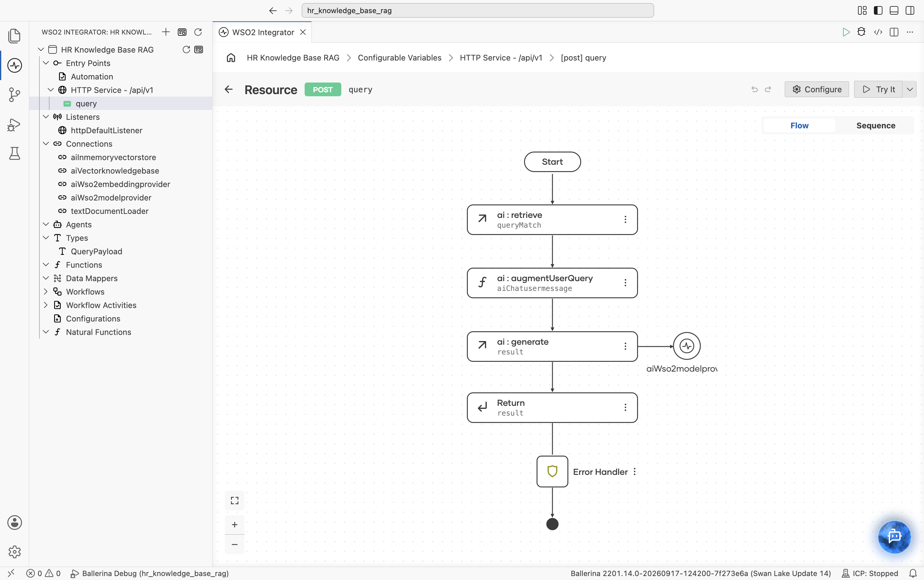Click the debug bug icon in editor toolbar
Image resolution: width=924 pixels, height=580 pixels.
point(861,32)
